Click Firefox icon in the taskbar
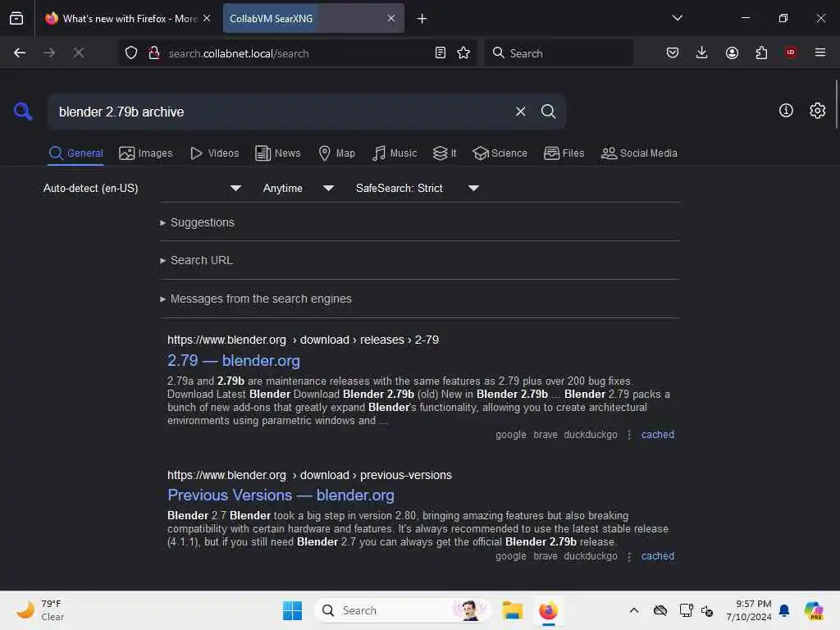The height and width of the screenshot is (630, 840). click(548, 610)
